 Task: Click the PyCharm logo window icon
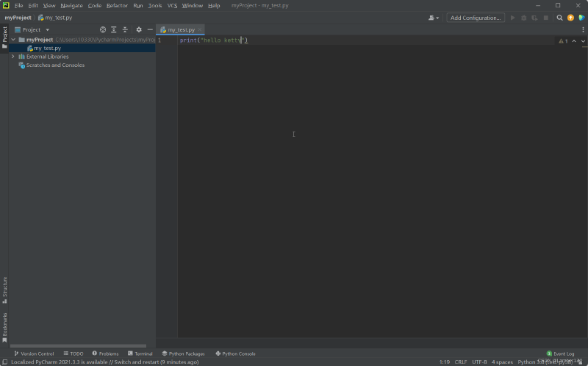[6, 5]
